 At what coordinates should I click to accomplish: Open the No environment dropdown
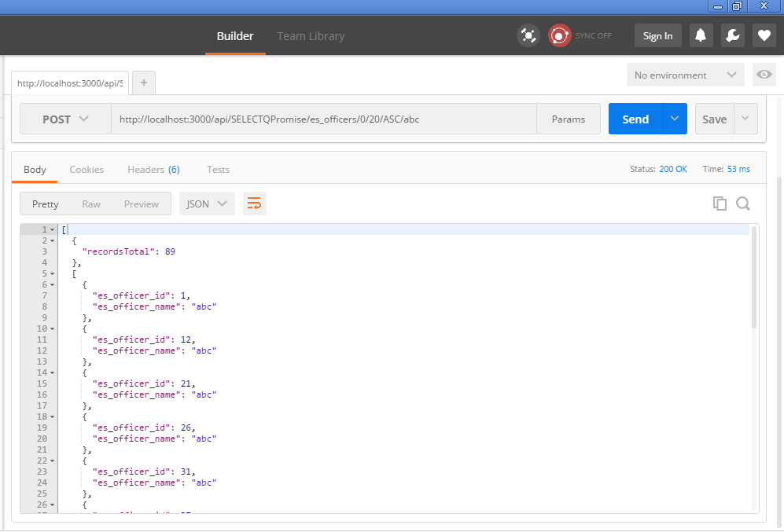[x=686, y=75]
